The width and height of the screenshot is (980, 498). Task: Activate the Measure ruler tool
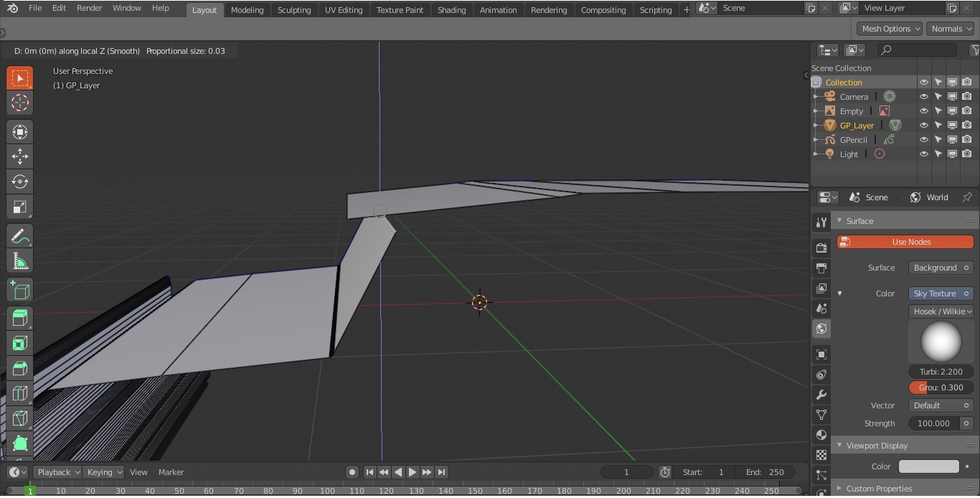(20, 261)
